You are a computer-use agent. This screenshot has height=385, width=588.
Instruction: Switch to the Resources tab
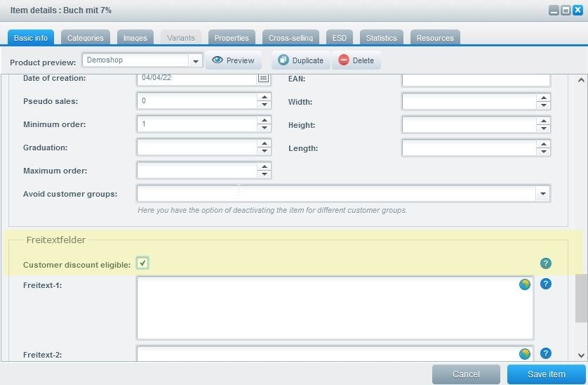[x=435, y=37]
